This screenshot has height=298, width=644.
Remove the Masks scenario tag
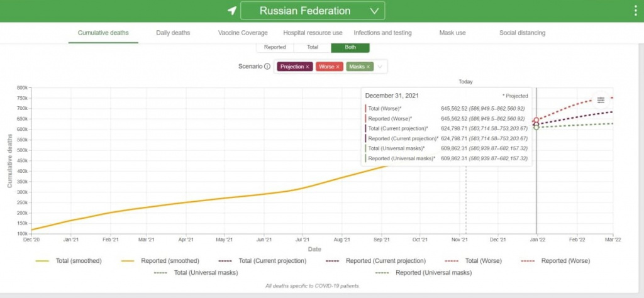tap(369, 67)
